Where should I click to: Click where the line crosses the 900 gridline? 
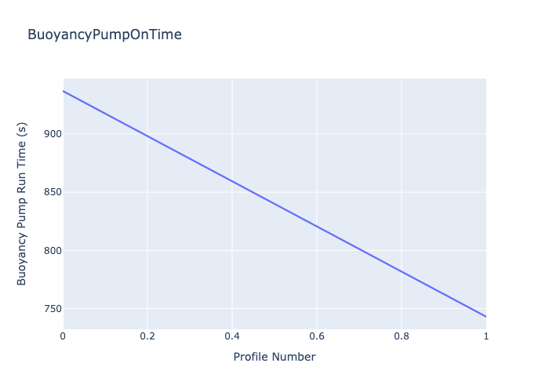pyautogui.click(x=144, y=134)
